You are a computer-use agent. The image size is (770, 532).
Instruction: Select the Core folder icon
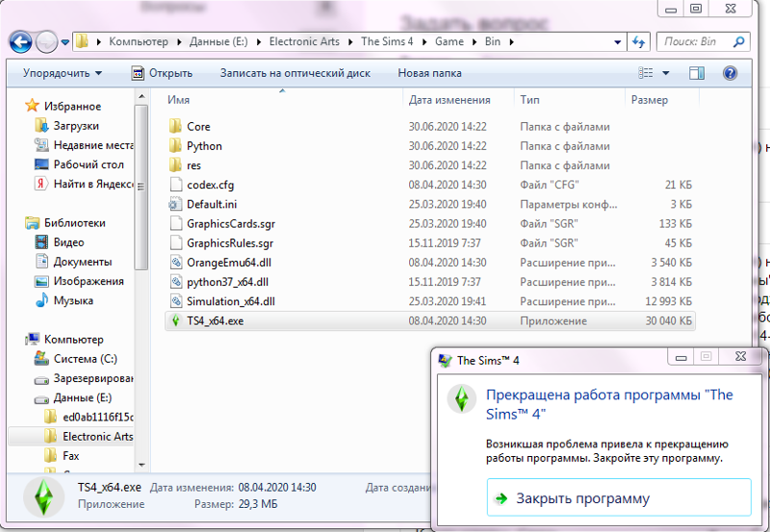[175, 126]
